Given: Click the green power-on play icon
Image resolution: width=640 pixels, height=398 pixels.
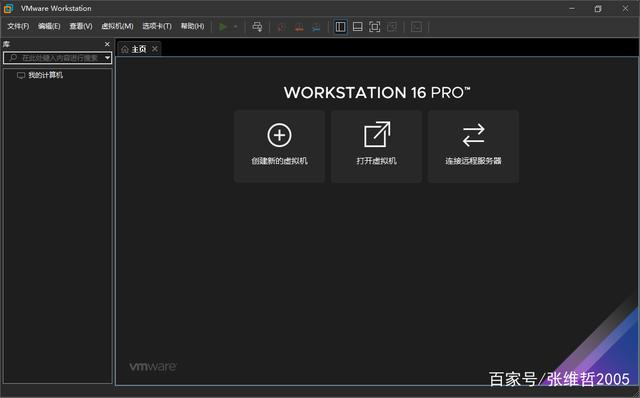Looking at the screenshot, I should pos(222,27).
